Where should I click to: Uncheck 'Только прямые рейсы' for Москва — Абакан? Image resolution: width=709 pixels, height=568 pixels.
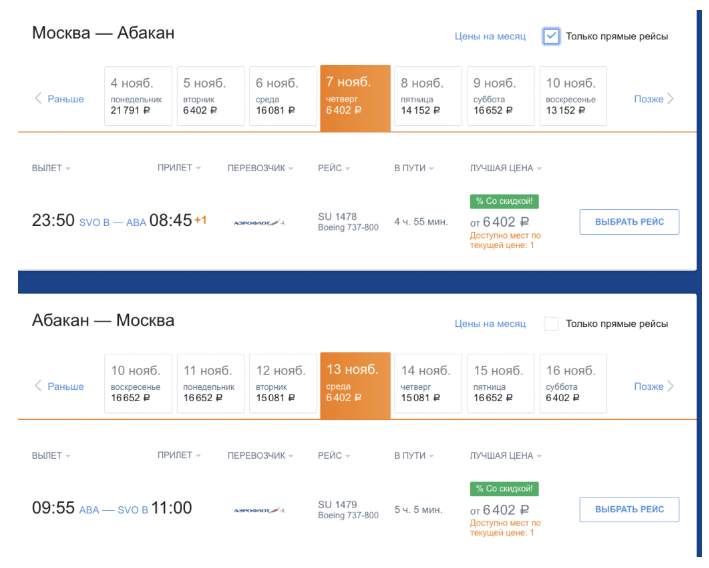pos(551,36)
